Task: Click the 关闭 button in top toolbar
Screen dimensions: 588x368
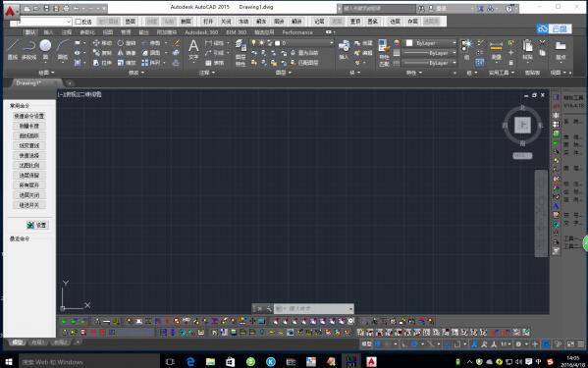Action: 226,22
